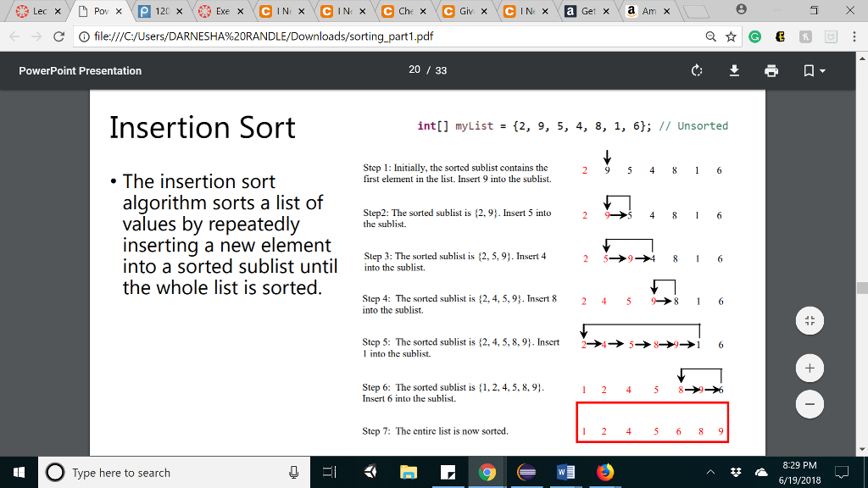Viewport: 868px width, 488px height.
Task: Click the browser back navigation arrow
Action: tap(13, 37)
